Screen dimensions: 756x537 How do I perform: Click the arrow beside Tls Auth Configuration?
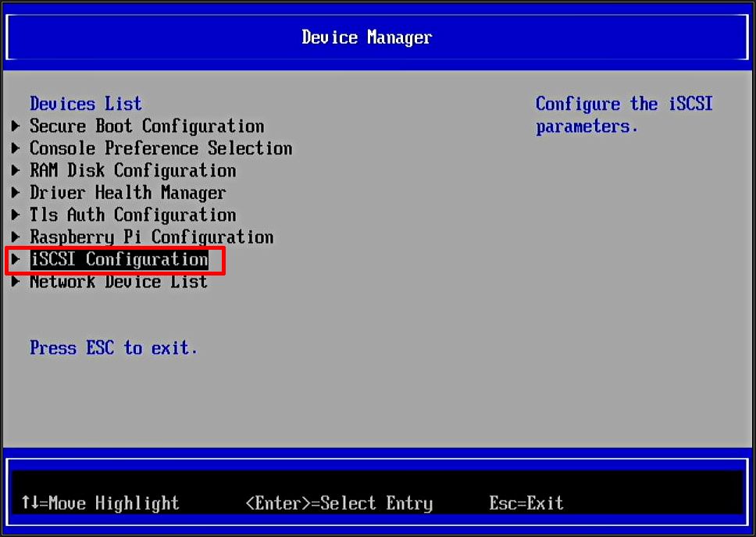tap(16, 215)
